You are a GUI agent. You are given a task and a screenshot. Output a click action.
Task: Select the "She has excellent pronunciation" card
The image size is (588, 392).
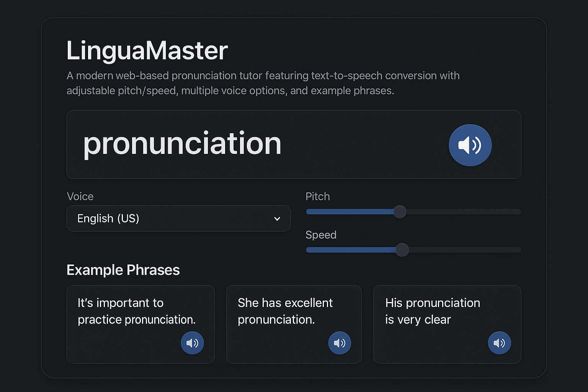294,324
